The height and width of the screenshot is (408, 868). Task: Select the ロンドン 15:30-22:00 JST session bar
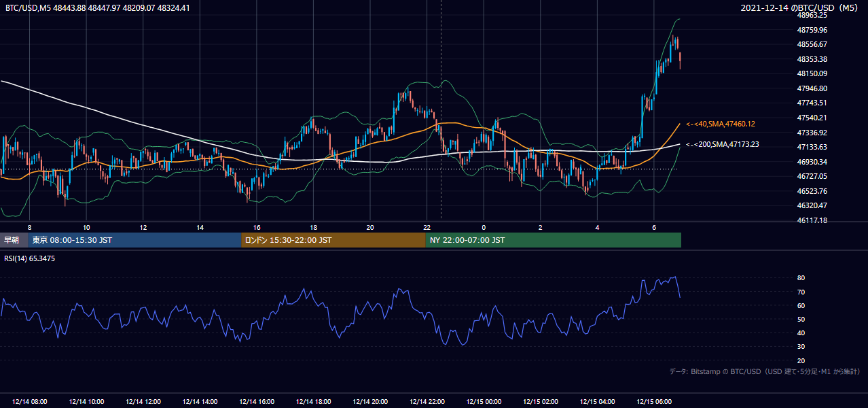point(333,240)
